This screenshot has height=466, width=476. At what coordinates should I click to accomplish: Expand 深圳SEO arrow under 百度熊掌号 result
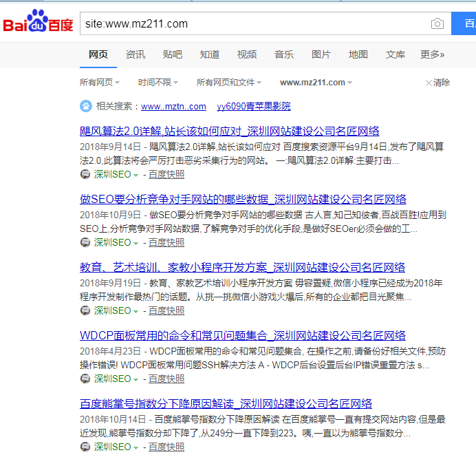coord(136,448)
